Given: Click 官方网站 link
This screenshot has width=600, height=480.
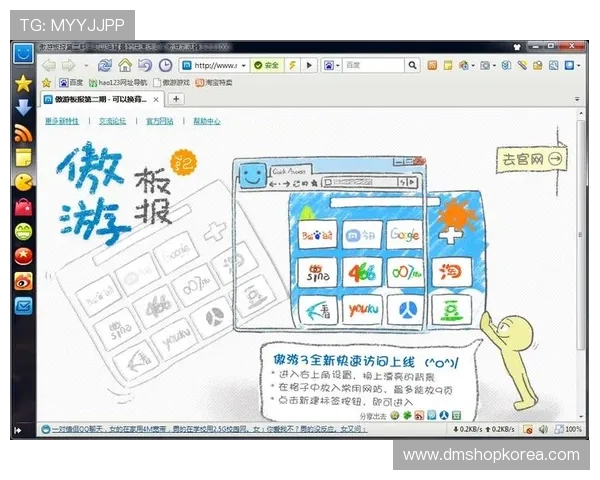Looking at the screenshot, I should pyautogui.click(x=160, y=121).
